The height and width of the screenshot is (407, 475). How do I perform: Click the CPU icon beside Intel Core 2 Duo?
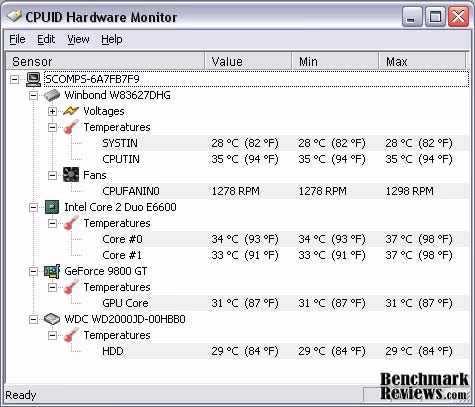52,207
